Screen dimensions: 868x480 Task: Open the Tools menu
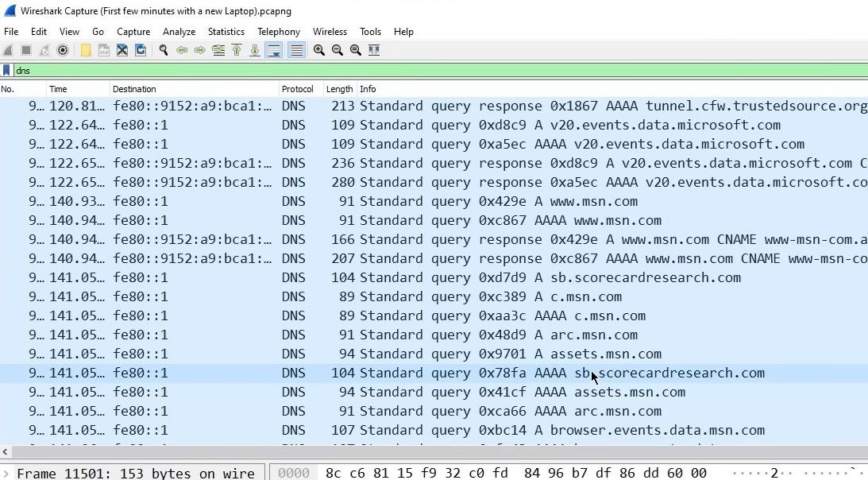(370, 32)
